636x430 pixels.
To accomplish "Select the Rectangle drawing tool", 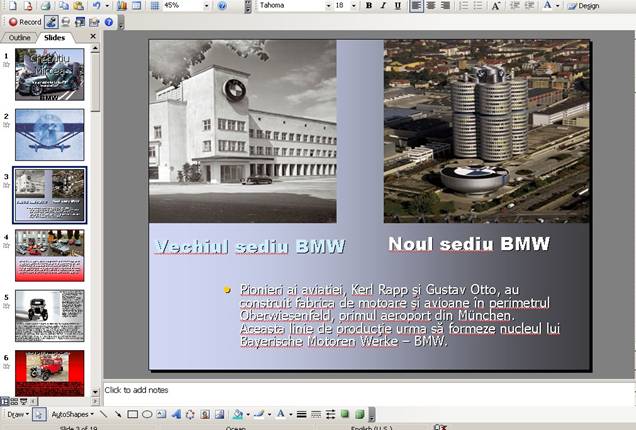I will 132,413.
